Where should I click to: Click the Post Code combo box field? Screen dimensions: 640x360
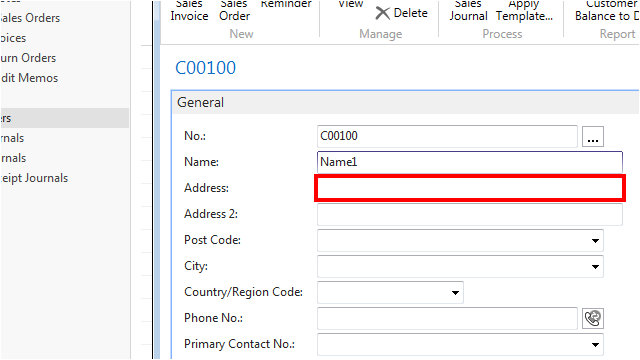click(460, 240)
